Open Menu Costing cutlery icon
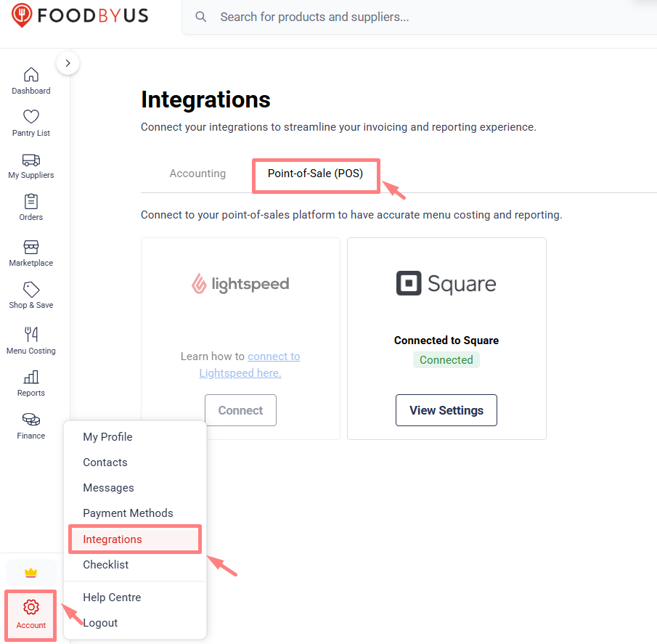Image resolution: width=657 pixels, height=644 pixels. click(31, 335)
